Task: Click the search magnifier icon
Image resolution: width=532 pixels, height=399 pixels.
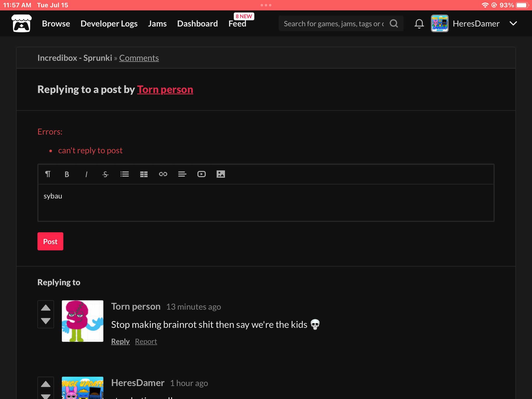Action: (x=394, y=24)
